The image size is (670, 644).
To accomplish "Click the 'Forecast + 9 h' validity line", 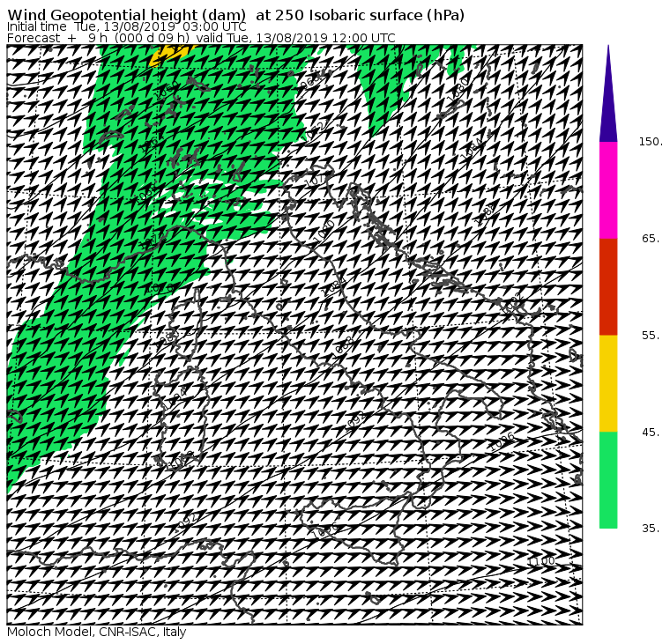I will (201, 38).
